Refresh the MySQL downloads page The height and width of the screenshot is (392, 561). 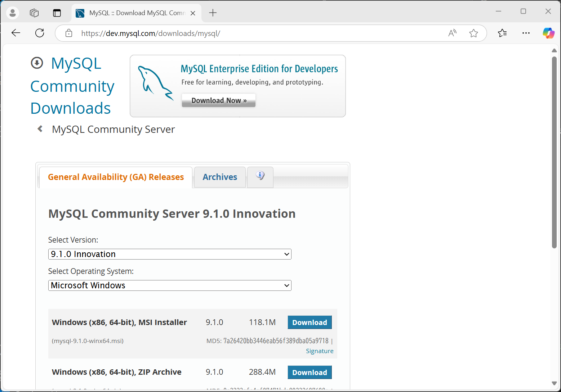pyautogui.click(x=40, y=33)
